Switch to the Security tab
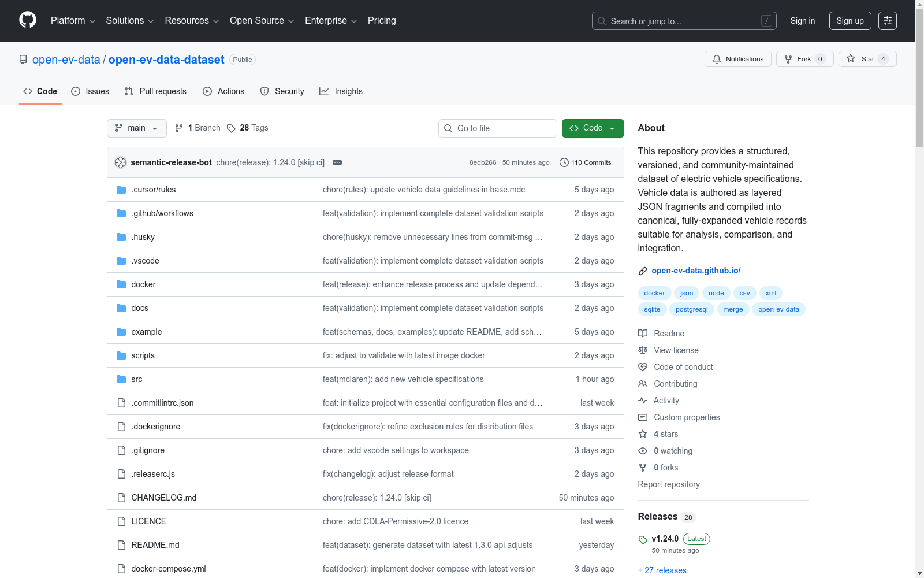Viewport: 924px width, 578px height. (x=282, y=91)
